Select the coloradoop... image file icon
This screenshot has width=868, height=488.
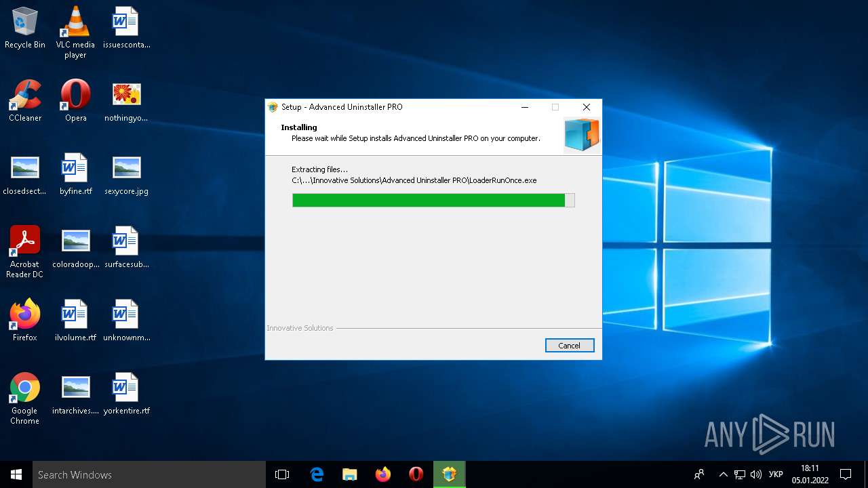point(75,247)
